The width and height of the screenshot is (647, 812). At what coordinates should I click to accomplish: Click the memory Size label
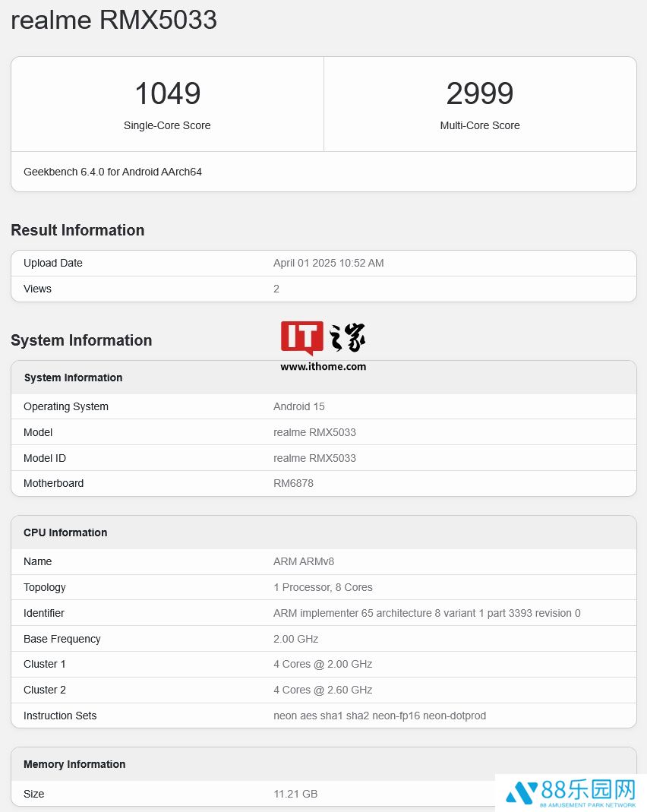click(x=33, y=794)
